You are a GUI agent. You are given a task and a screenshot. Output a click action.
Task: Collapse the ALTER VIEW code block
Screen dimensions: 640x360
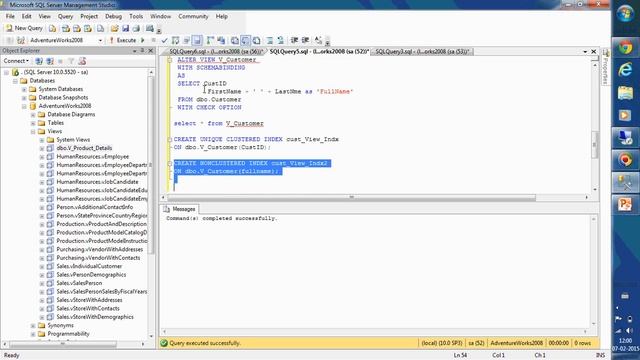[170, 60]
